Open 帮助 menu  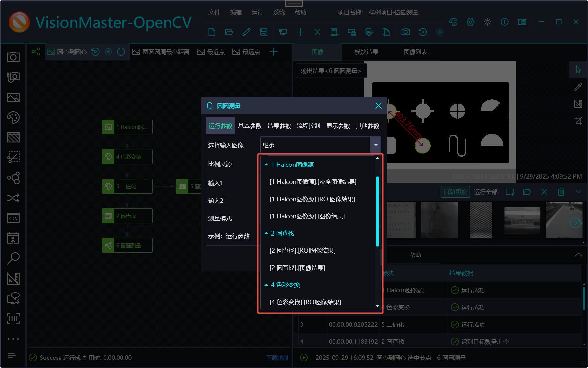(x=301, y=12)
